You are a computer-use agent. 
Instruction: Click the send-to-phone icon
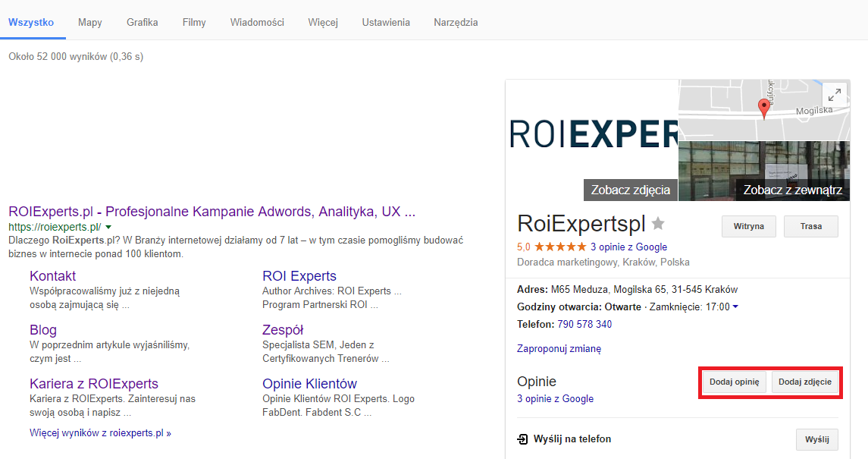tap(522, 439)
